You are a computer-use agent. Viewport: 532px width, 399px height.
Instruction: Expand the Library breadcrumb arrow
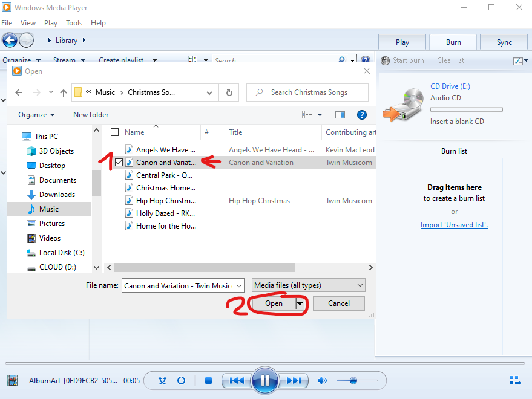84,41
